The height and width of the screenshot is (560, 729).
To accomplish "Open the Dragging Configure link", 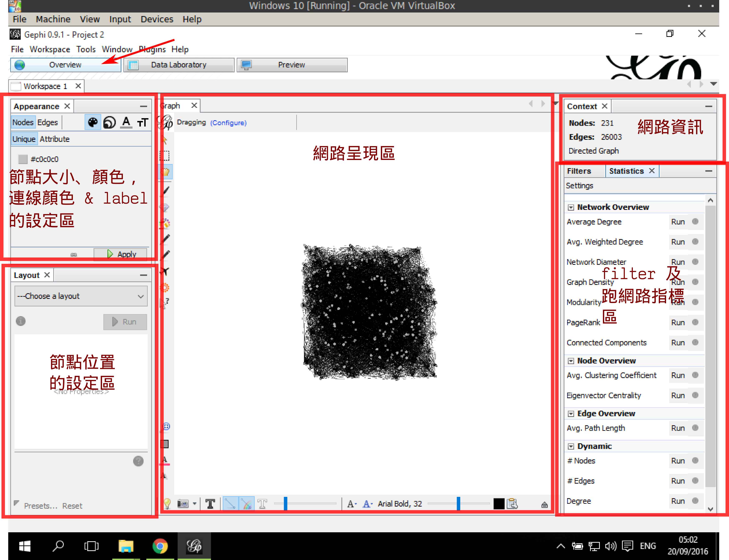I will click(228, 123).
